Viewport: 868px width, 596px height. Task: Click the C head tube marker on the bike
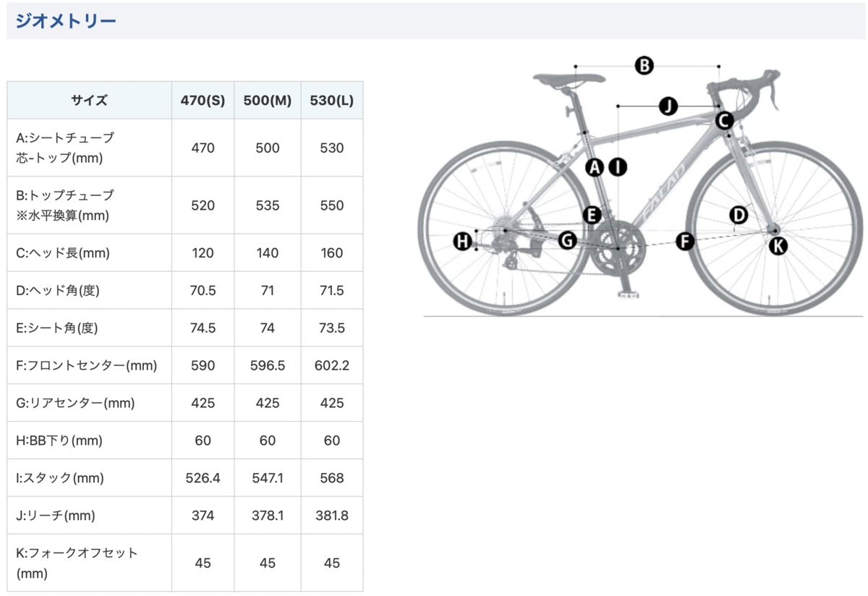coord(722,121)
